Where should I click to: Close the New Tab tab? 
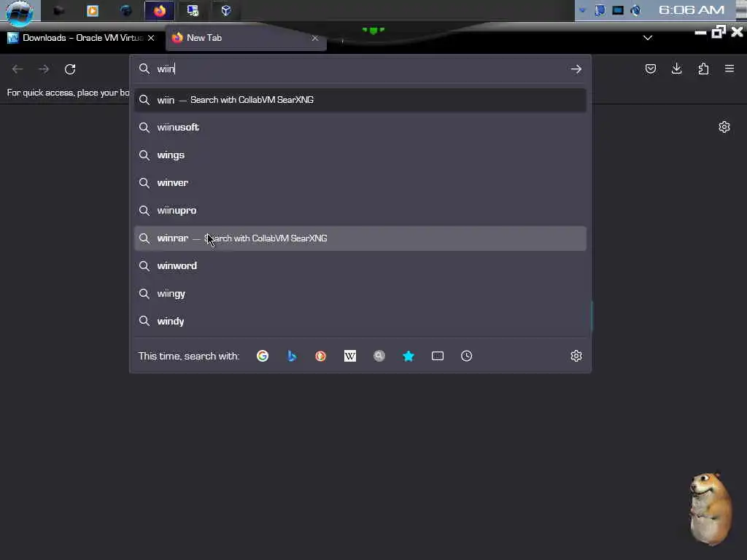[315, 38]
